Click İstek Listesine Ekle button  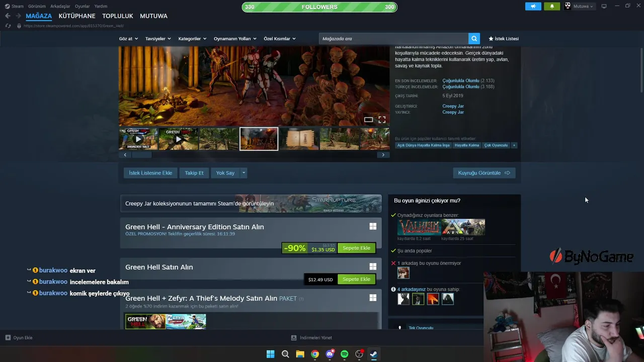pyautogui.click(x=150, y=173)
